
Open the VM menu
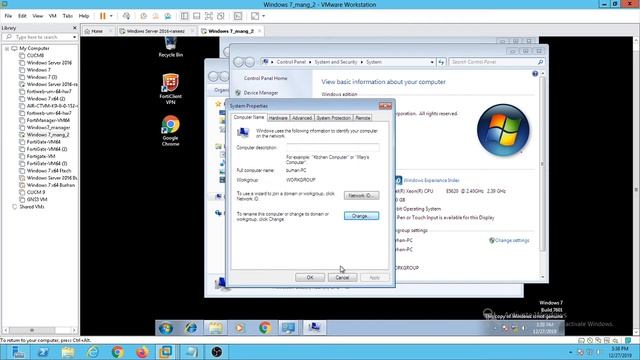tap(53, 16)
